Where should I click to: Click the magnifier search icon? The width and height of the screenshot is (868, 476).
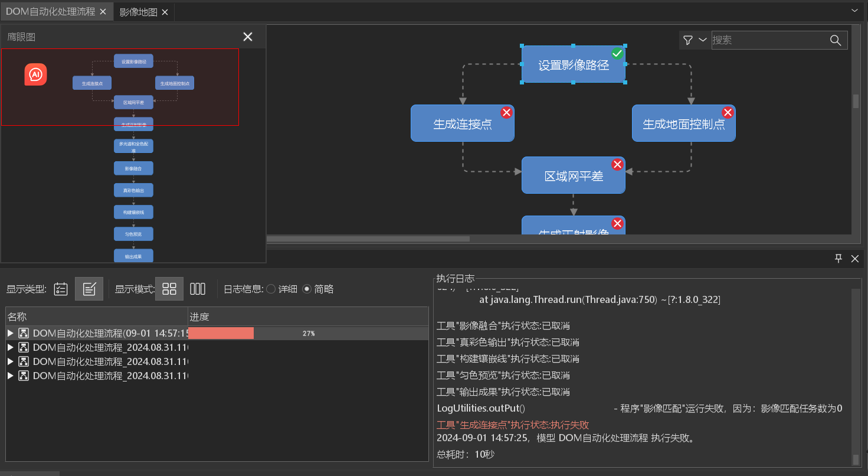(836, 40)
